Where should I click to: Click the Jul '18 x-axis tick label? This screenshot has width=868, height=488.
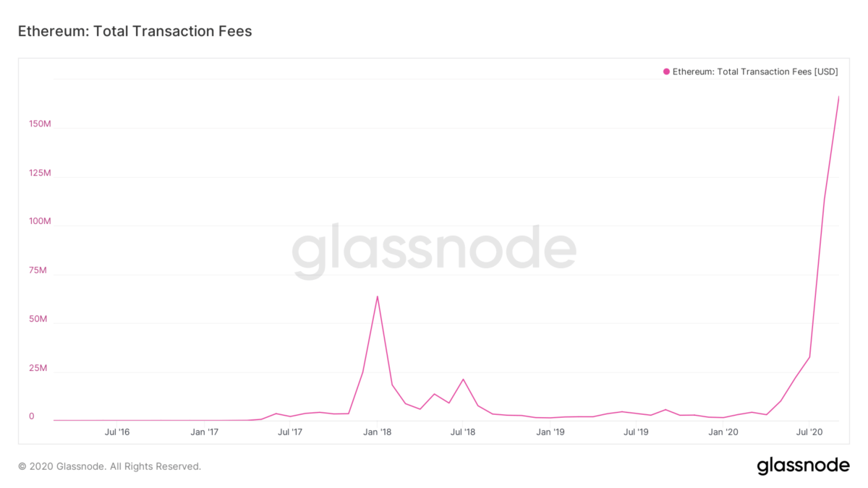(x=463, y=432)
